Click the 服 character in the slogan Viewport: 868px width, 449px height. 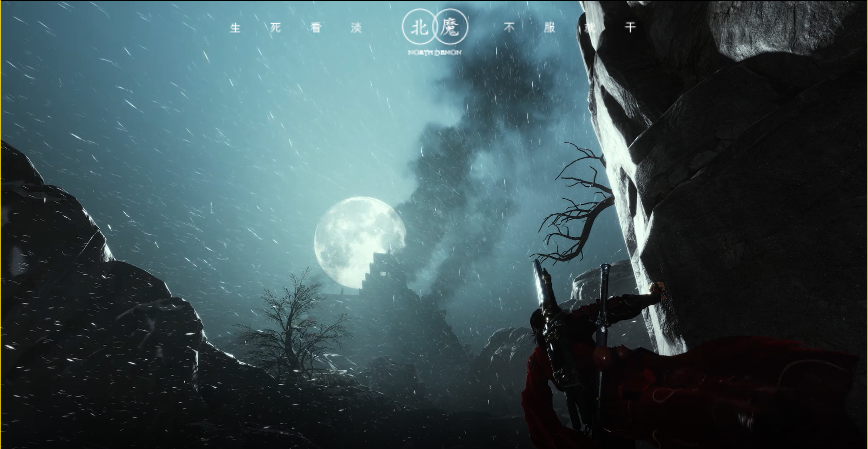point(550,28)
